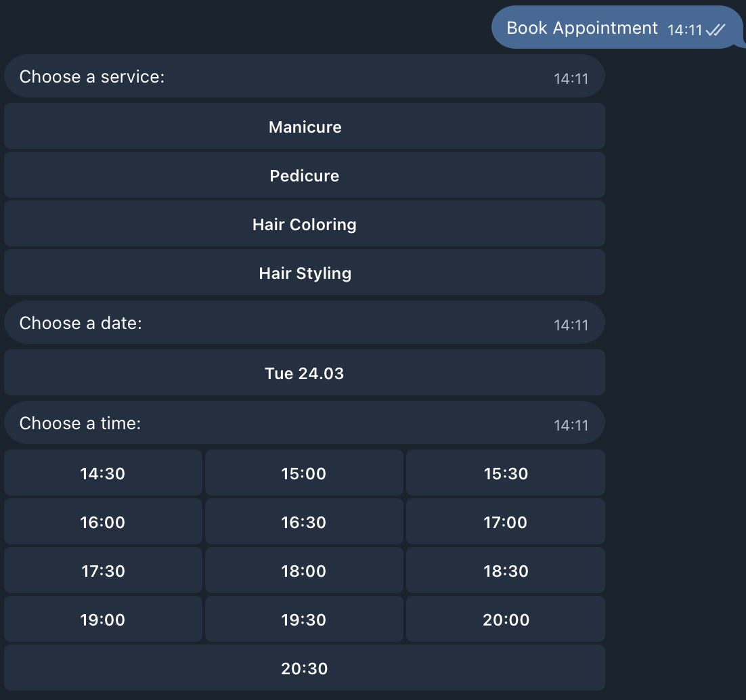
Task: Click the 17:00 time button
Action: 506,522
